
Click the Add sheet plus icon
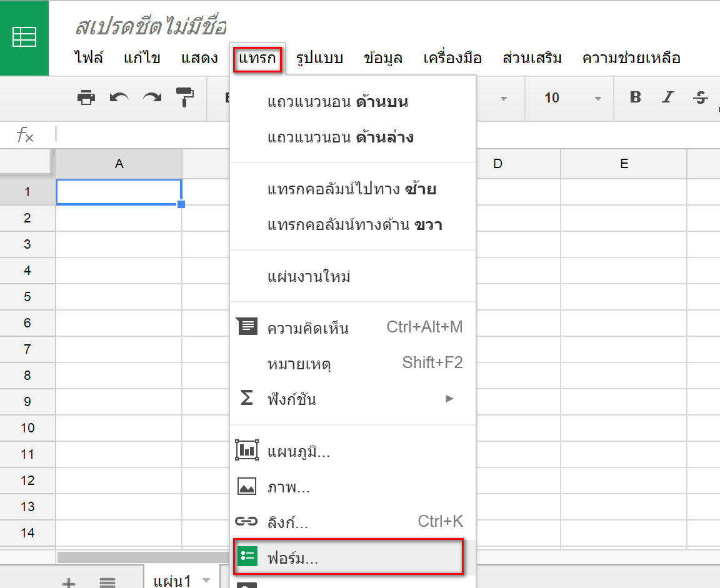click(69, 582)
